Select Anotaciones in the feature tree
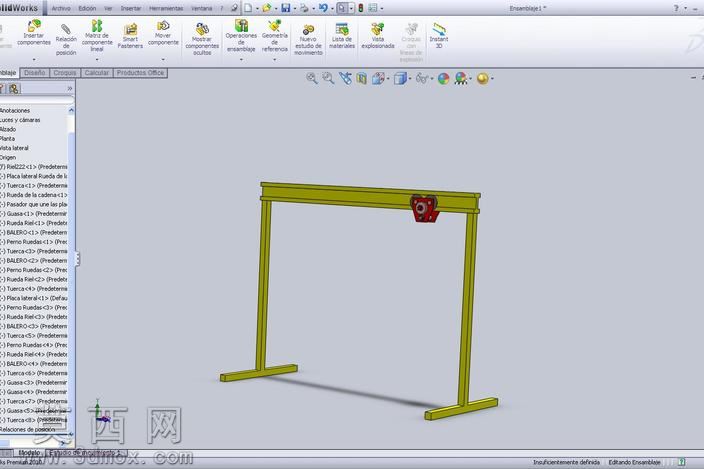 (15, 110)
